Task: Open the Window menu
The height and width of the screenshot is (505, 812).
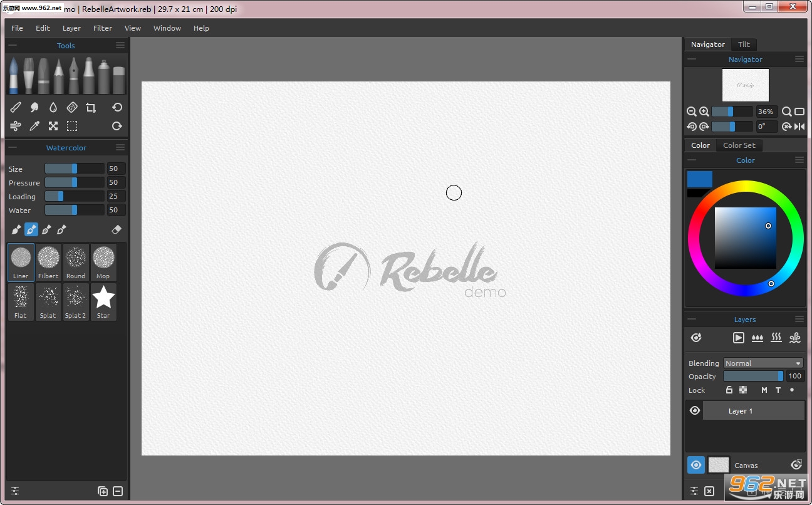Action: click(x=167, y=28)
